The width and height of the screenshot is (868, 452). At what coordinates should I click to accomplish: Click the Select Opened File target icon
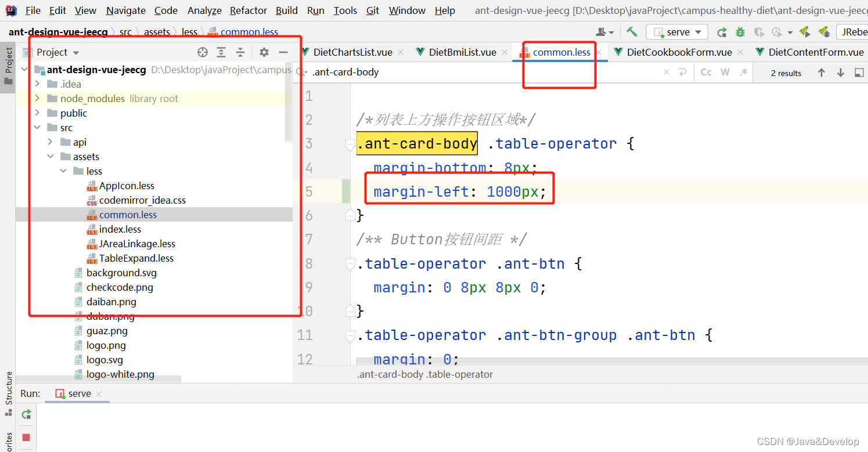[202, 52]
